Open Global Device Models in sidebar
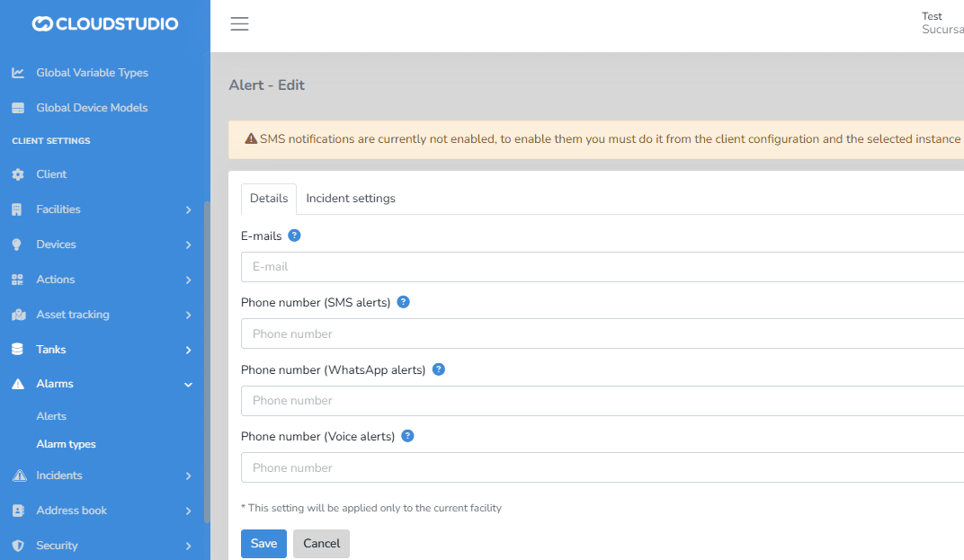Image resolution: width=964 pixels, height=560 pixels. point(92,108)
